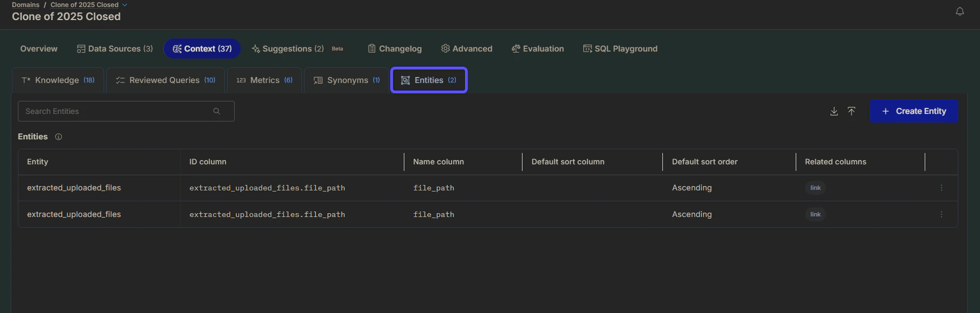Click the upload entities arrow icon
Viewport: 980px width, 313px height.
[x=852, y=111]
